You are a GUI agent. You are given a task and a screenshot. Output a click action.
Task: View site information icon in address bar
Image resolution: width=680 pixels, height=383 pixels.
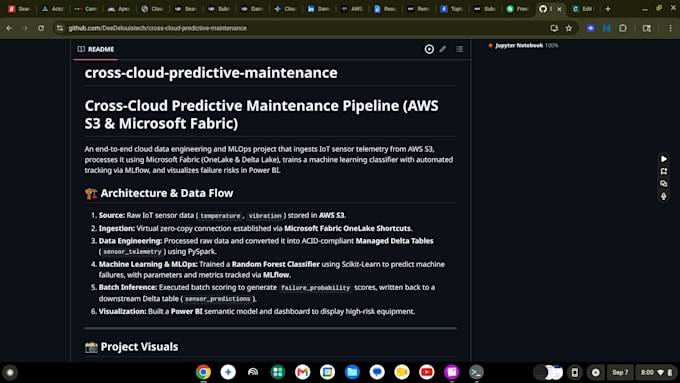click(x=60, y=28)
